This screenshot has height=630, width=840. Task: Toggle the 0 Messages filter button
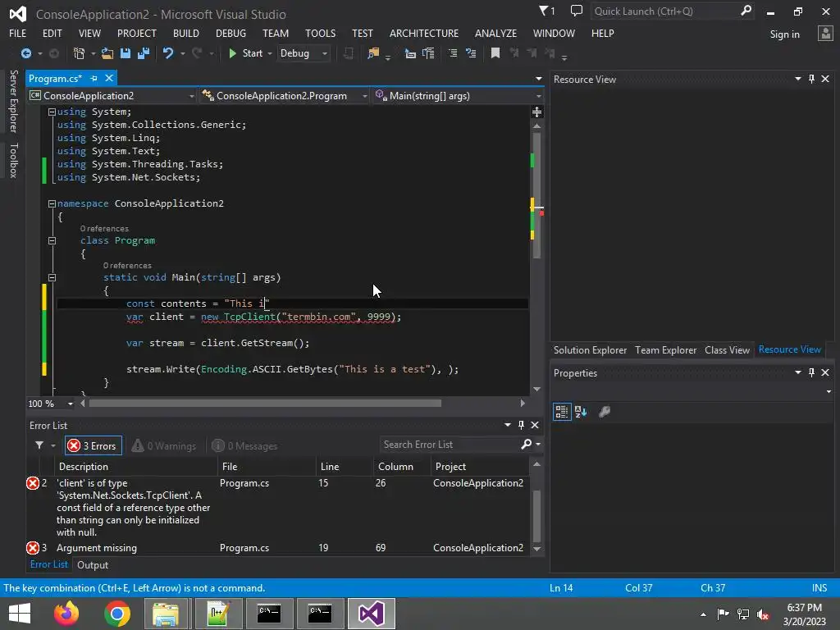[x=244, y=445]
